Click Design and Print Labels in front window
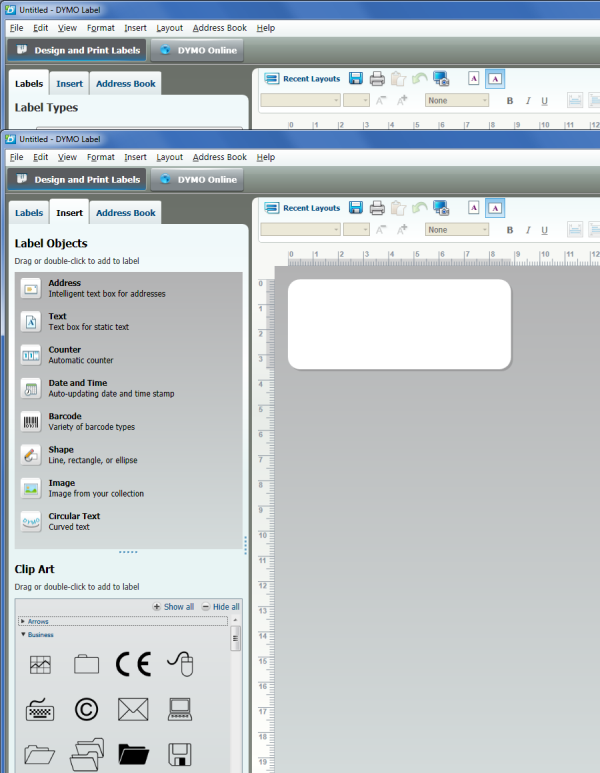Viewport: 600px width, 773px height. coord(77,179)
